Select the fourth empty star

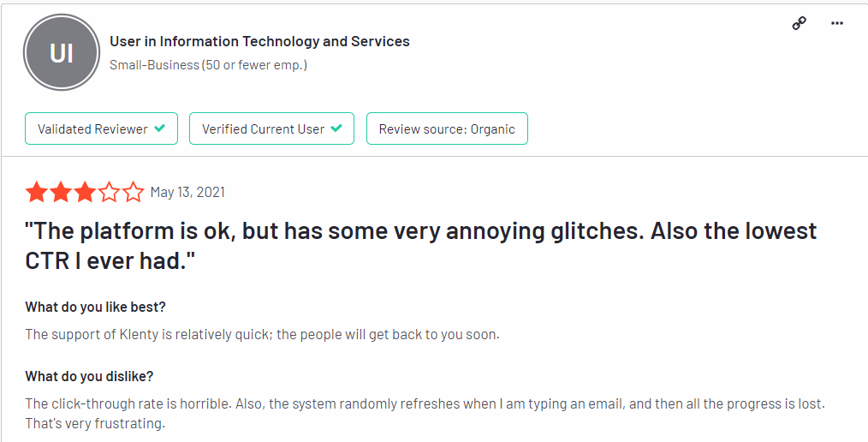coord(109,192)
